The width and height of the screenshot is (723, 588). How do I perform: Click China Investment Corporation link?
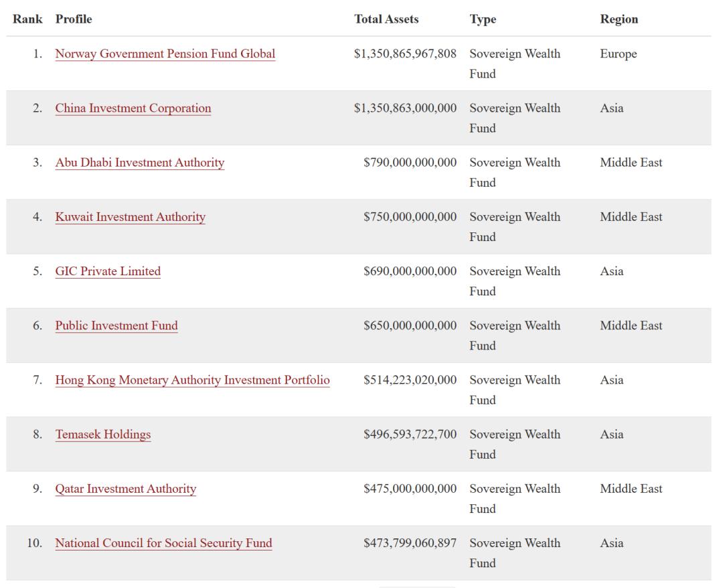pos(133,108)
